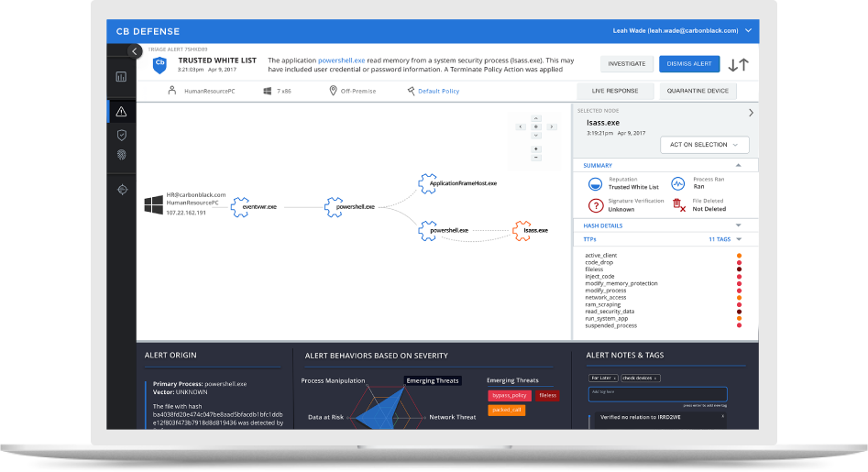This screenshot has height=472, width=868.
Task: Click the File Deleted trash icon
Action: (679, 205)
